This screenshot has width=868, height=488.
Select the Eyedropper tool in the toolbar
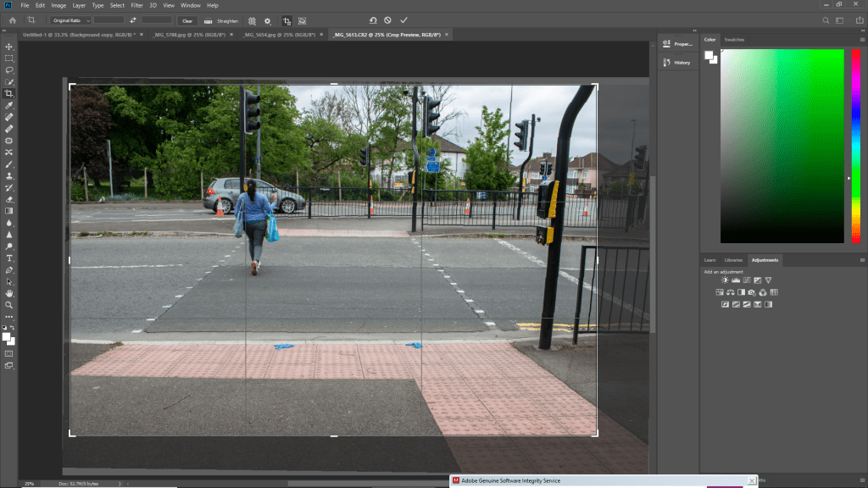point(9,105)
